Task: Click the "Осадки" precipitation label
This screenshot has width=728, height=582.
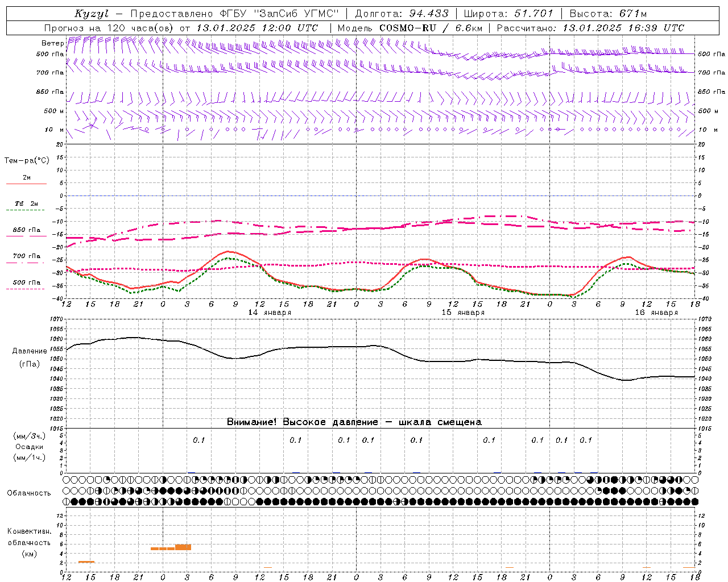Action: [30, 447]
